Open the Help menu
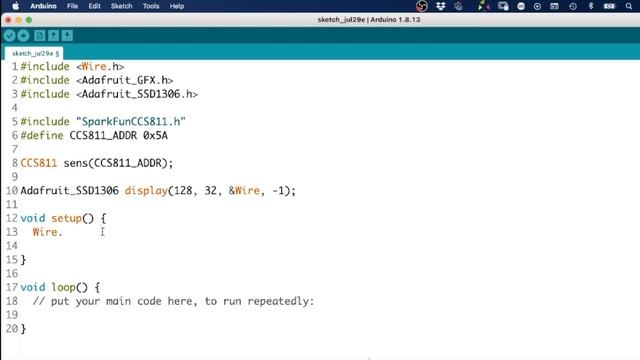 (x=177, y=6)
